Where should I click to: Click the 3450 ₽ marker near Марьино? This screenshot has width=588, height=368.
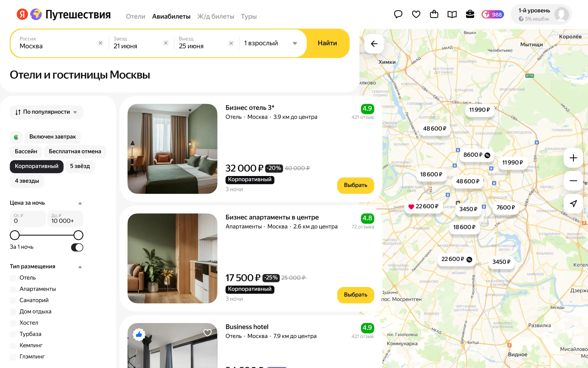[501, 262]
